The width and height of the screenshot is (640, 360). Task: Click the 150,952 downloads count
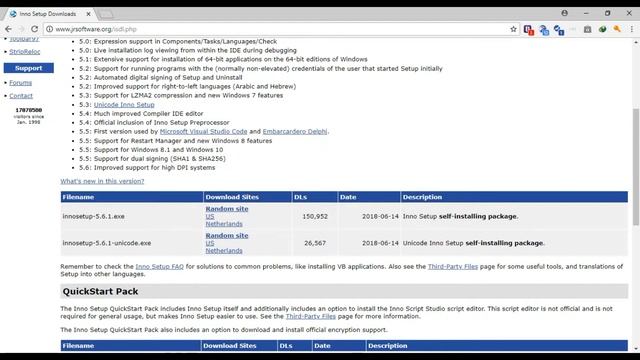pos(315,216)
